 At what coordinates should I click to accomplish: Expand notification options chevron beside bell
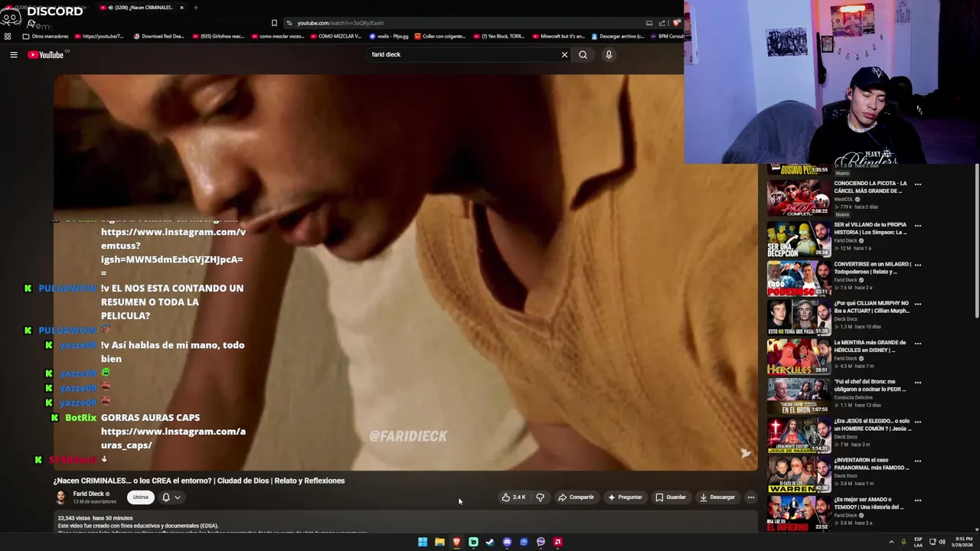pos(178,497)
